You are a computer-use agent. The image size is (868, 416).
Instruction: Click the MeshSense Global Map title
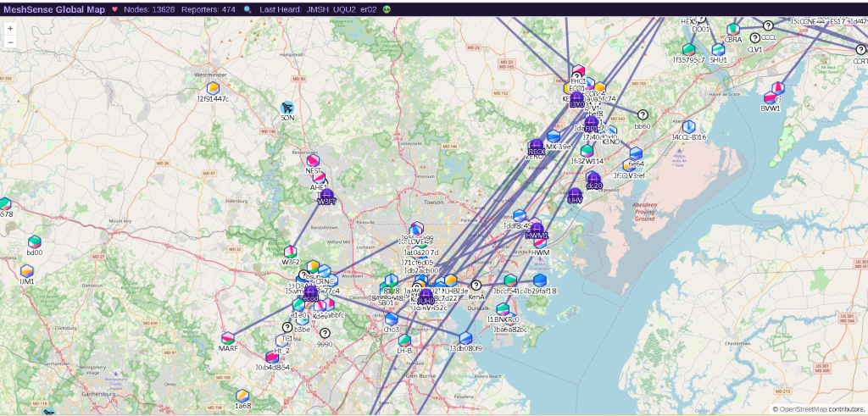pyautogui.click(x=54, y=9)
